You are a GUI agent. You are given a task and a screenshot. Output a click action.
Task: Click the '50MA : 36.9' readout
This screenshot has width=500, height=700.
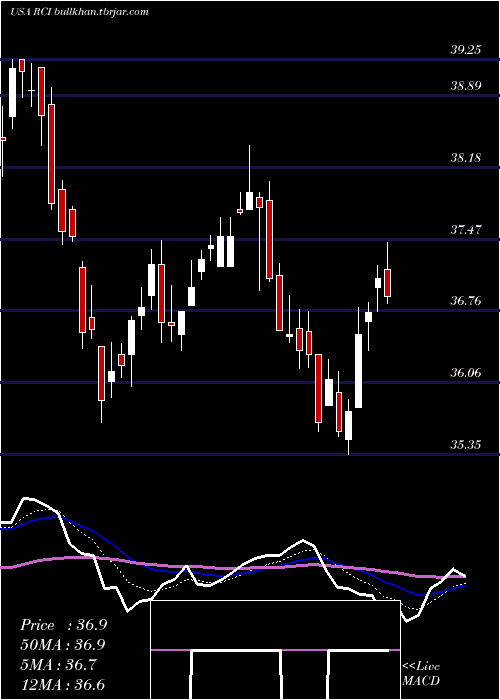click(63, 645)
